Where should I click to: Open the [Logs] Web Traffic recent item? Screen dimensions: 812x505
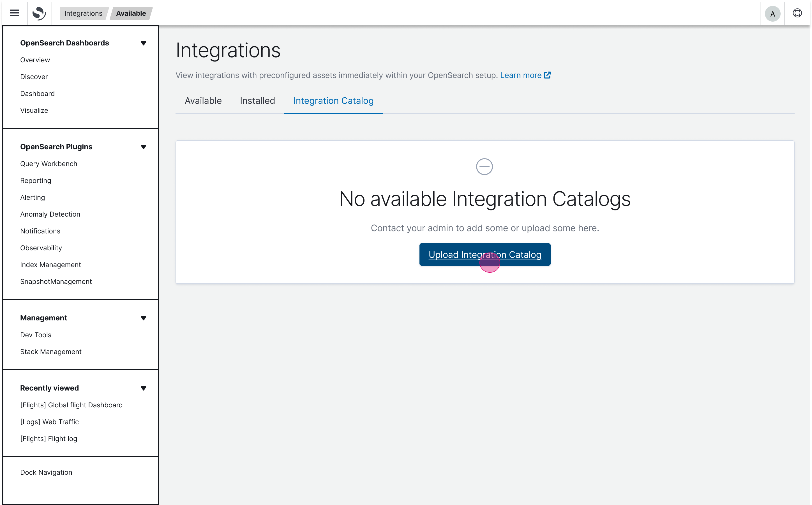point(49,422)
